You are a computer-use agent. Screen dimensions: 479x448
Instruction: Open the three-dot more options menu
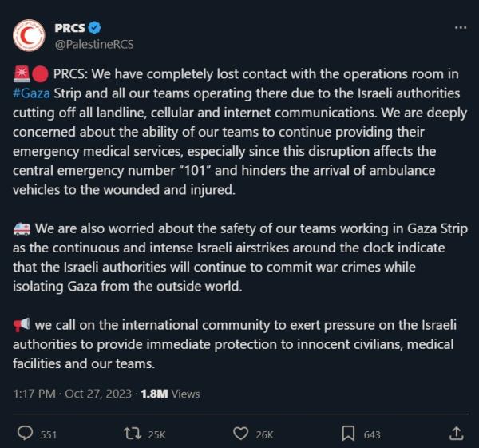coord(460,28)
